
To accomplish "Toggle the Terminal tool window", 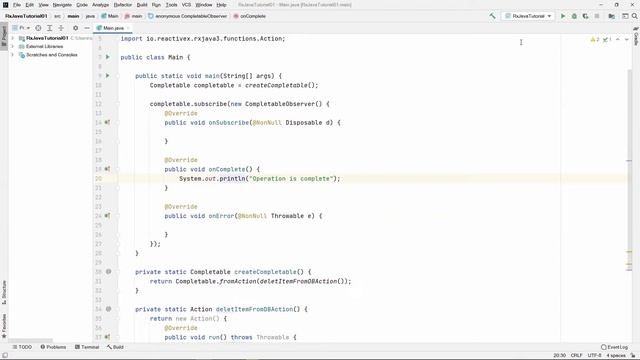I will tap(87, 347).
